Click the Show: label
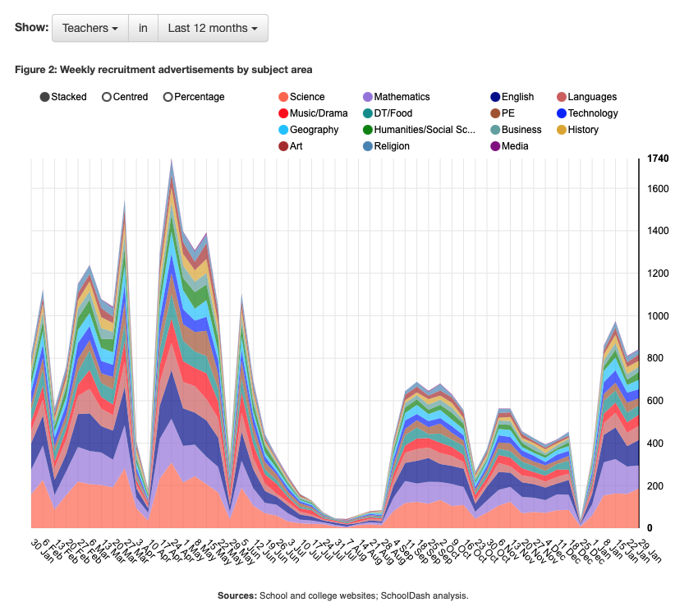Screen dimensions: 698x616 (31, 27)
